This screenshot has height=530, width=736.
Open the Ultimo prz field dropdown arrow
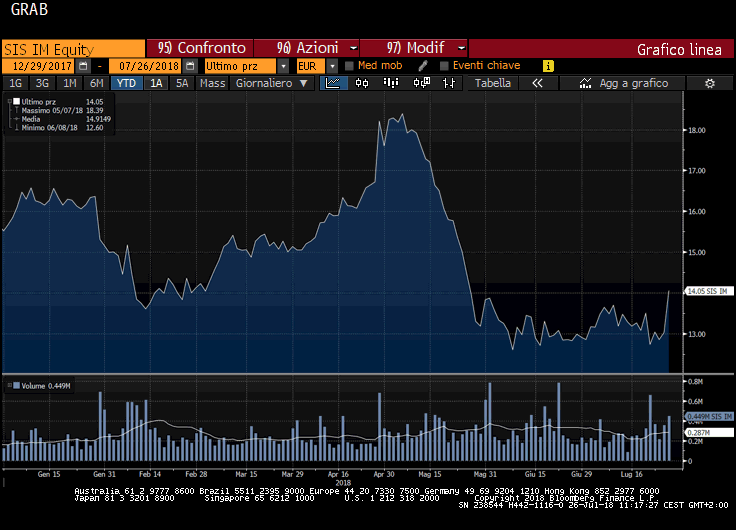click(283, 66)
